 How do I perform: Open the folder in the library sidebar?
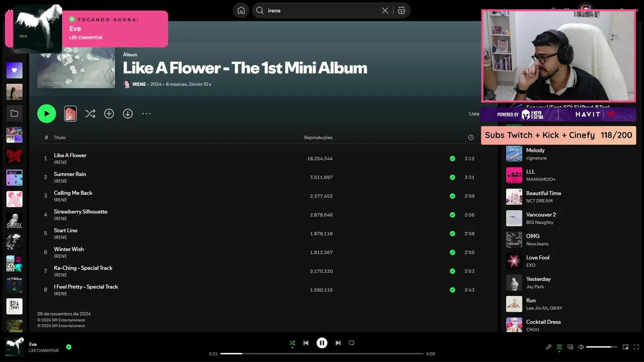pos(14,114)
